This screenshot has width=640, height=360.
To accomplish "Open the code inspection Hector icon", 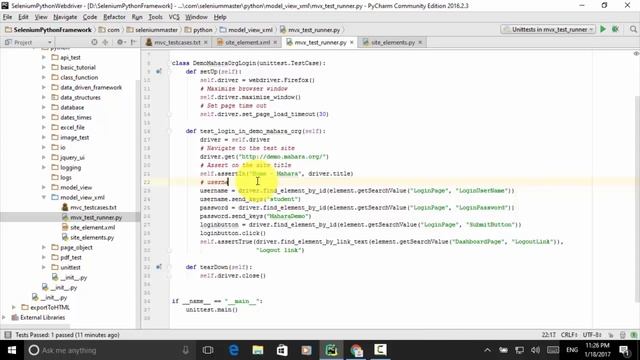I will pyautogui.click(x=622, y=335).
